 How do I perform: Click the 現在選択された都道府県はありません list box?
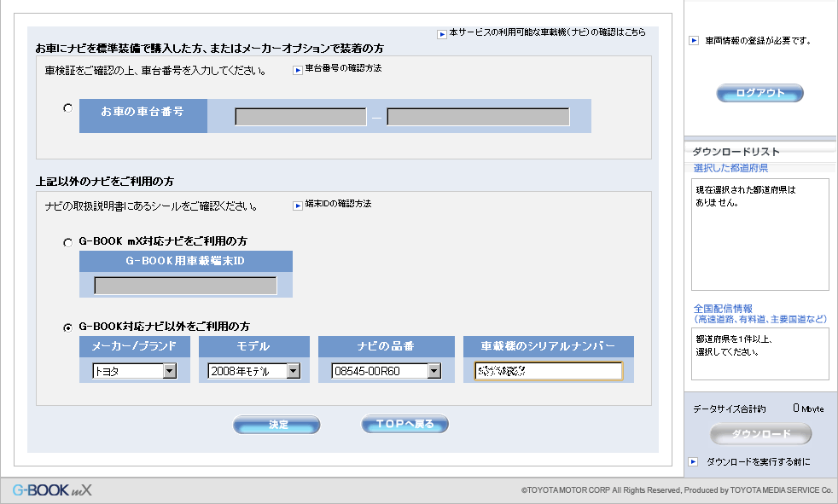click(x=760, y=235)
